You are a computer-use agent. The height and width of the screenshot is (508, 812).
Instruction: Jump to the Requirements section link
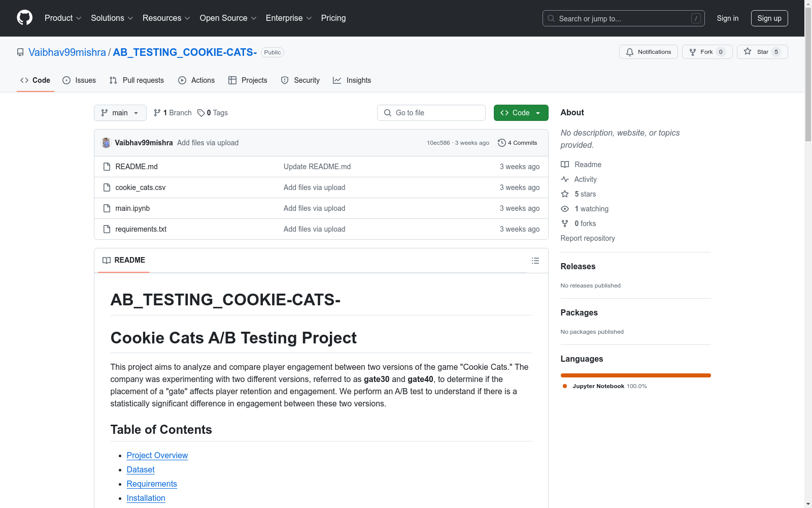[x=152, y=484]
